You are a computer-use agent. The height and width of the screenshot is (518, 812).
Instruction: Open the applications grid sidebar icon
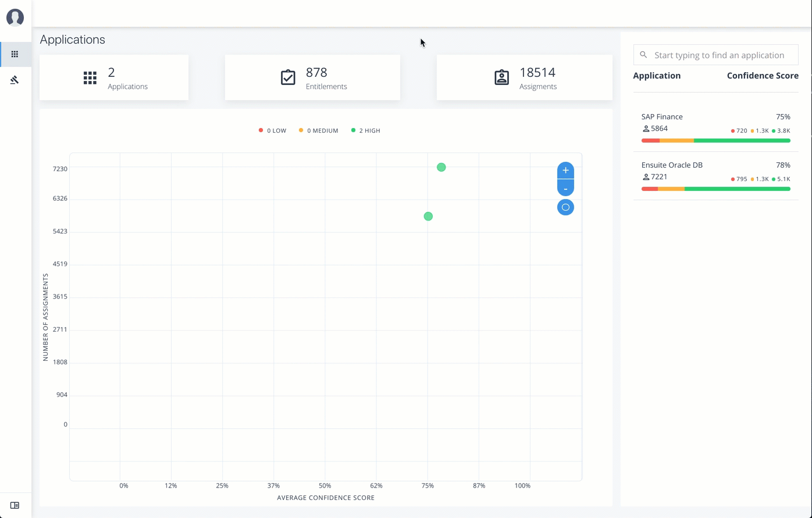point(15,54)
